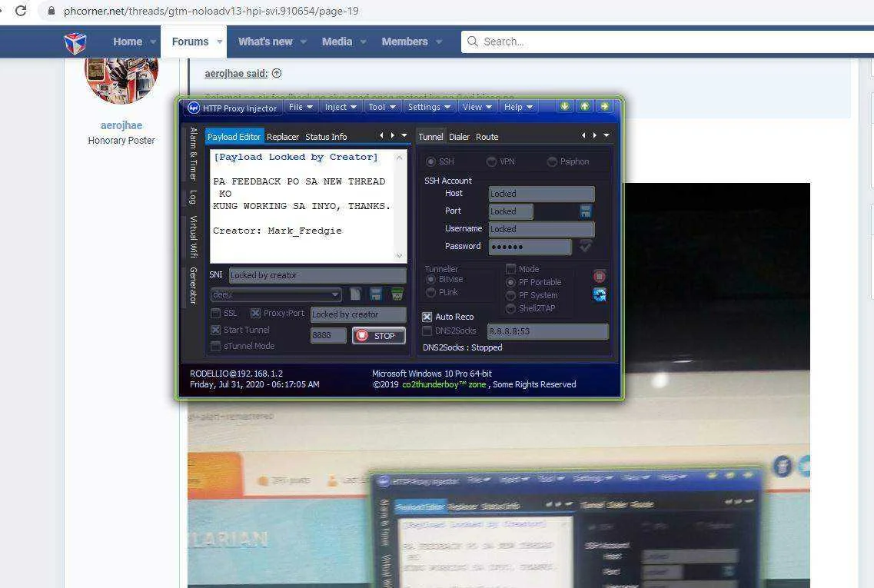Toggle the DNS2Socks checkbox

(427, 331)
